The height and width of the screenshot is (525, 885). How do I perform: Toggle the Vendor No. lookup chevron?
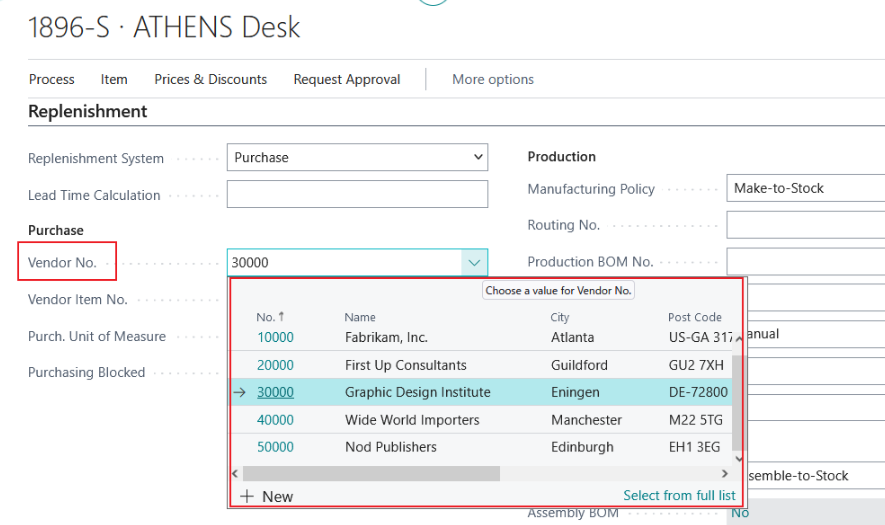(474, 262)
